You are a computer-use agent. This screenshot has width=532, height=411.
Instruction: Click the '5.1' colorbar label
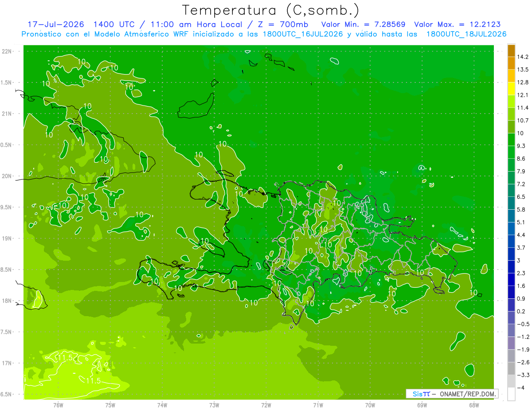point(522,222)
